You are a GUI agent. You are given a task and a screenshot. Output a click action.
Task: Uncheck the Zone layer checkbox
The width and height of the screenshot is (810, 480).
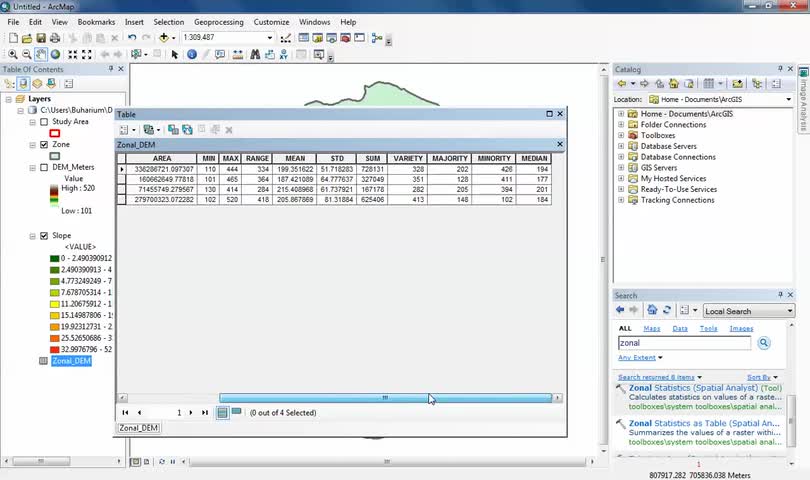click(44, 145)
